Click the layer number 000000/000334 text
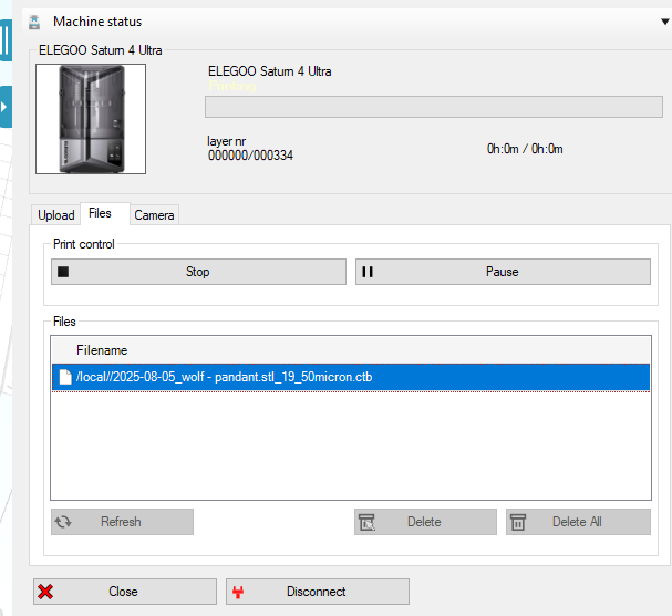The width and height of the screenshot is (672, 616). [x=250, y=156]
